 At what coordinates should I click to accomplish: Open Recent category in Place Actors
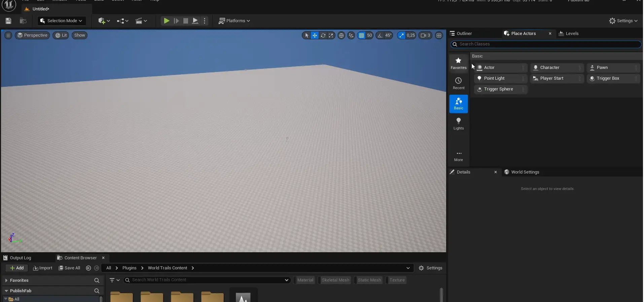(x=459, y=83)
